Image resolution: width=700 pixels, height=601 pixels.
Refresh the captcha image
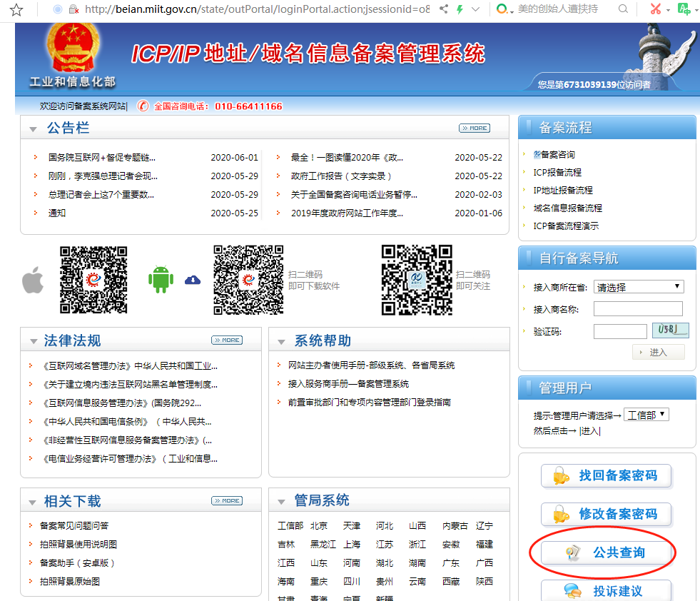pyautogui.click(x=670, y=330)
